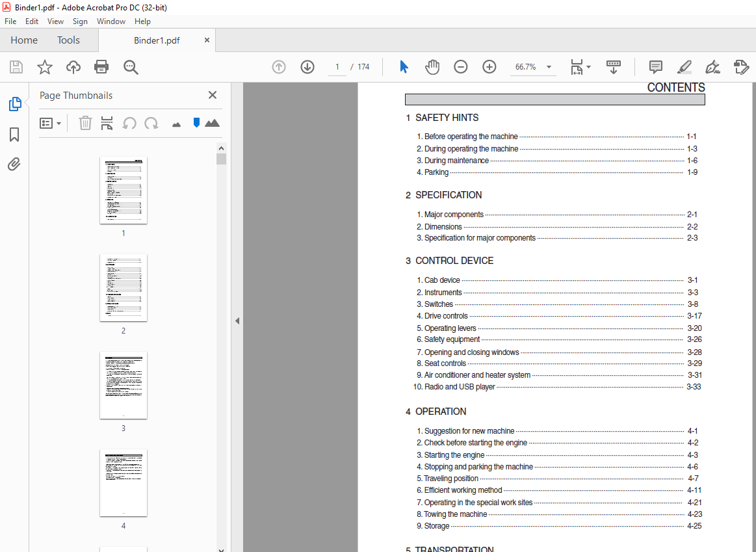Reduce thumbnail size with small mountain icon
Screen dimensions: 756x552
[176, 124]
